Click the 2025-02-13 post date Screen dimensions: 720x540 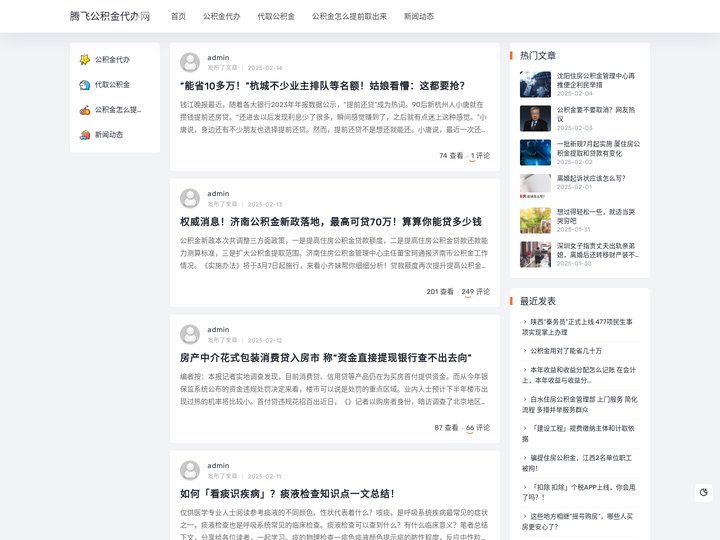tap(265, 204)
